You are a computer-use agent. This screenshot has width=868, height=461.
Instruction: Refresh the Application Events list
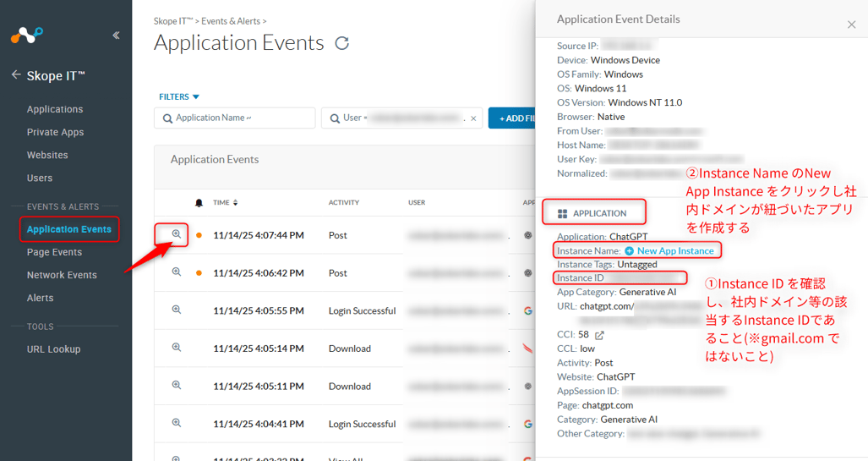click(x=342, y=43)
